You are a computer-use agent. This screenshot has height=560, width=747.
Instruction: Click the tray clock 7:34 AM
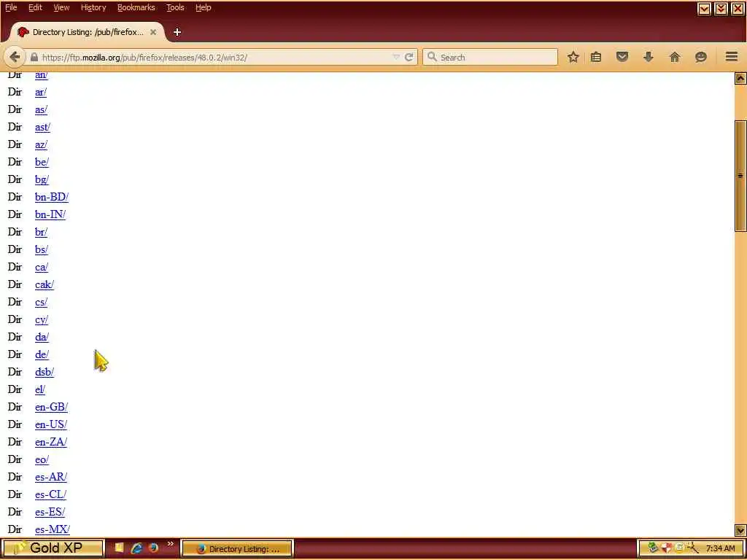[x=720, y=549]
